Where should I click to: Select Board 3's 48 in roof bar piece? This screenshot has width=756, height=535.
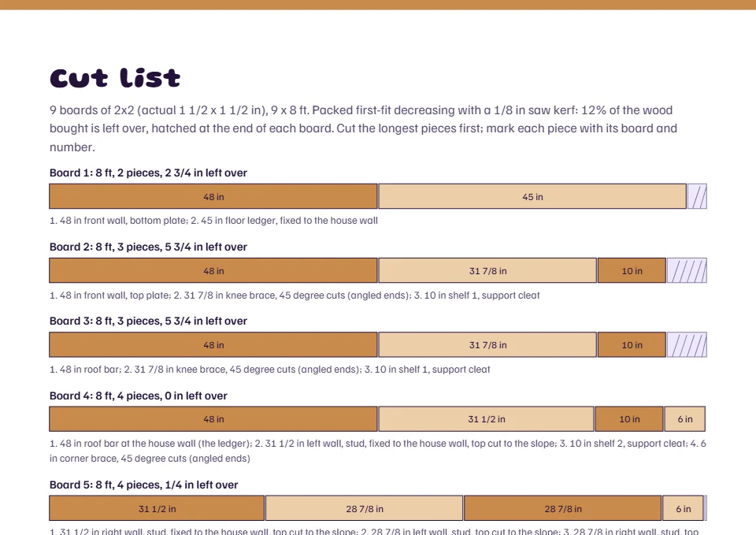click(x=213, y=345)
